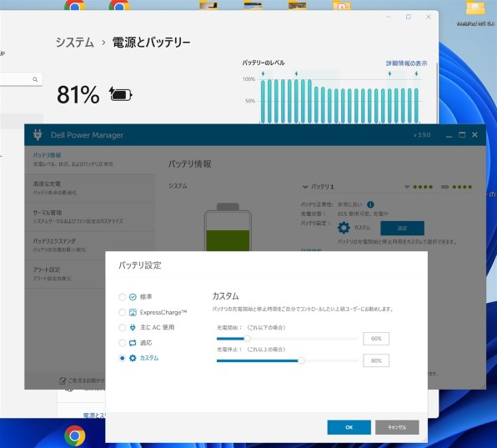Click the 適応 cycle arrows icon

133,343
